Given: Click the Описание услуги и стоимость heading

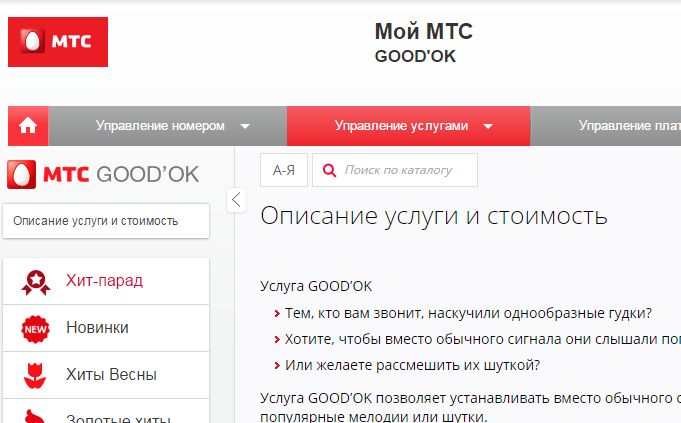Looking at the screenshot, I should click(433, 216).
